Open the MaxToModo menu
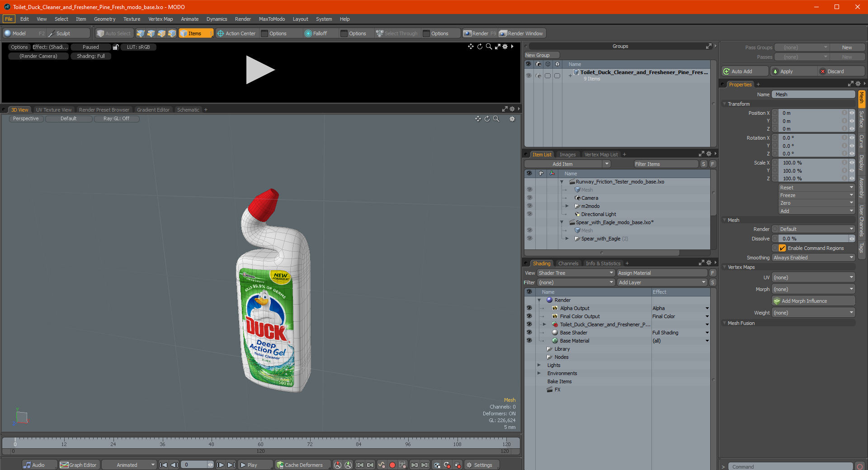This screenshot has width=868, height=470. pos(272,19)
